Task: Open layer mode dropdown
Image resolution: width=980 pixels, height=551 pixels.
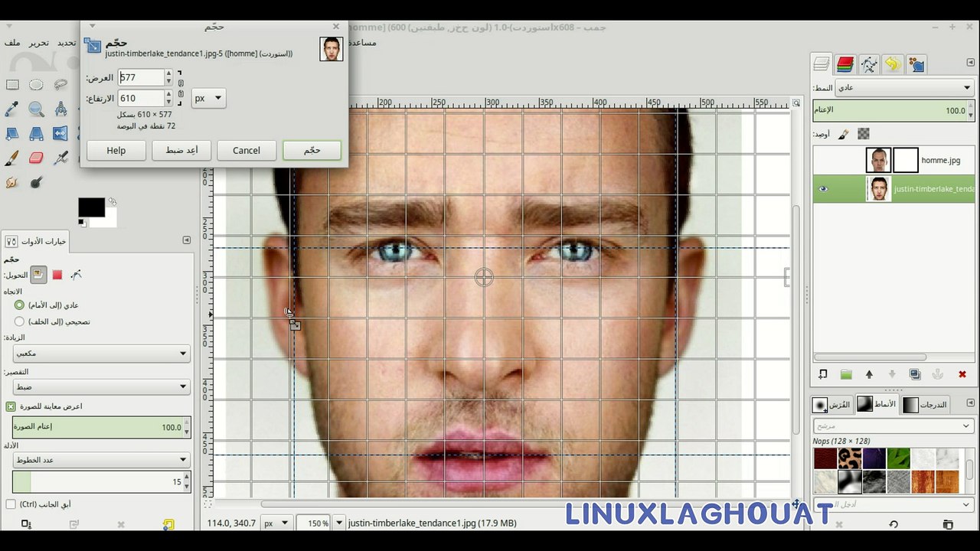Action: click(905, 88)
